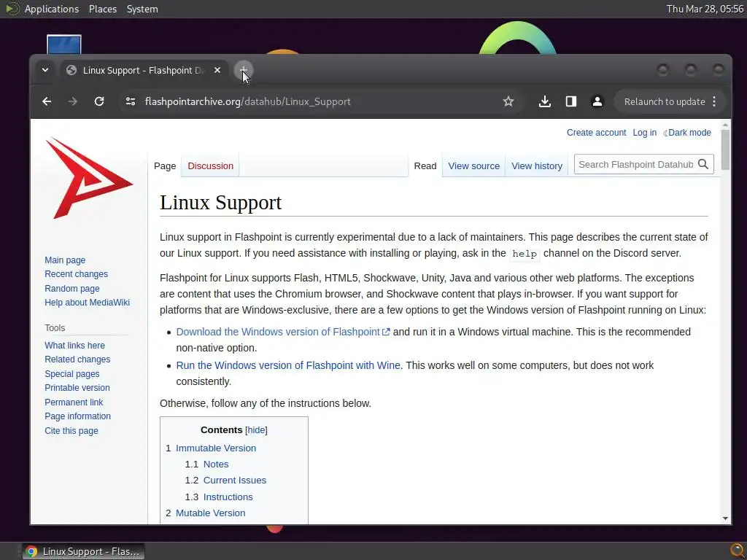Jump to 1.1 Notes section
The image size is (747, 560).
(x=216, y=464)
